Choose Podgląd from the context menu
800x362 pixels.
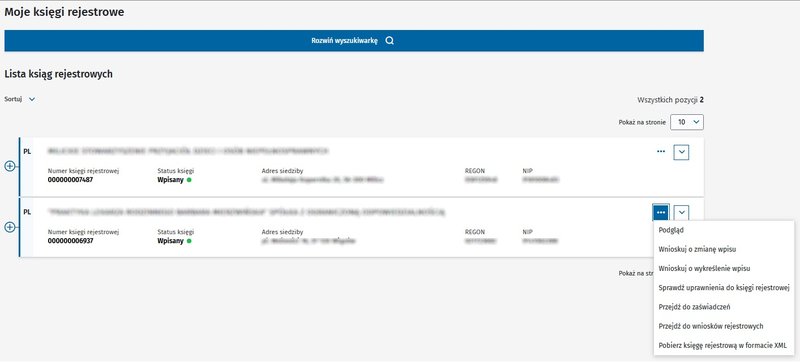point(671,230)
